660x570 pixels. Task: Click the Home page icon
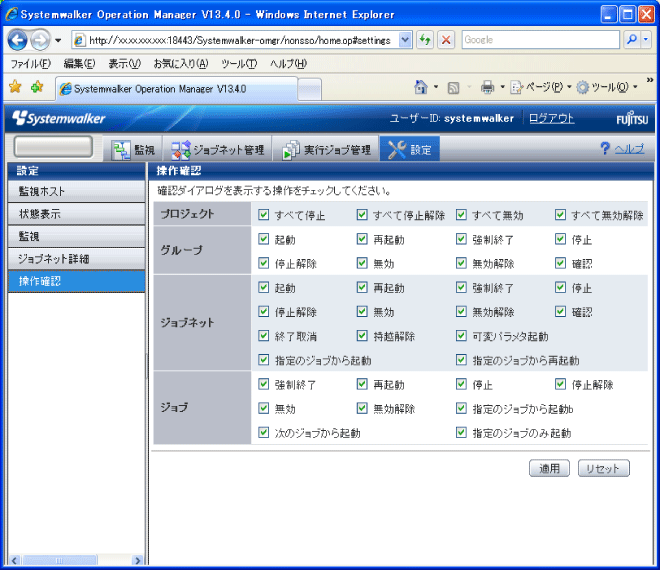click(x=420, y=87)
